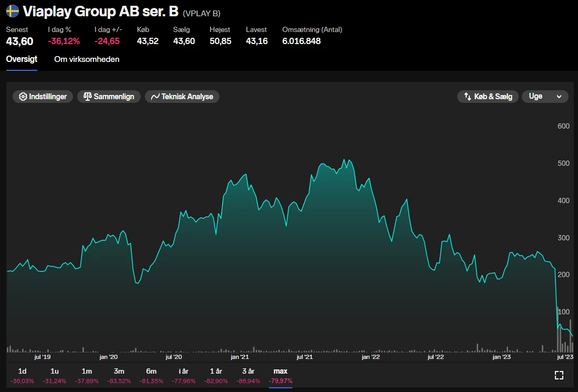578x392 pixels.
Task: Click the jan '21 point on timeline
Action: [x=239, y=357]
